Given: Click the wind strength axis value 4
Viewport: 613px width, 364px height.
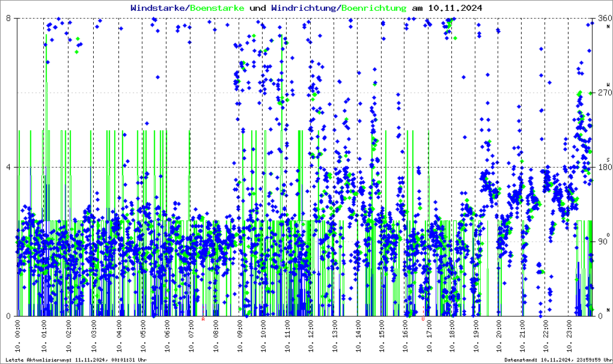Looking at the screenshot, I should coord(8,167).
